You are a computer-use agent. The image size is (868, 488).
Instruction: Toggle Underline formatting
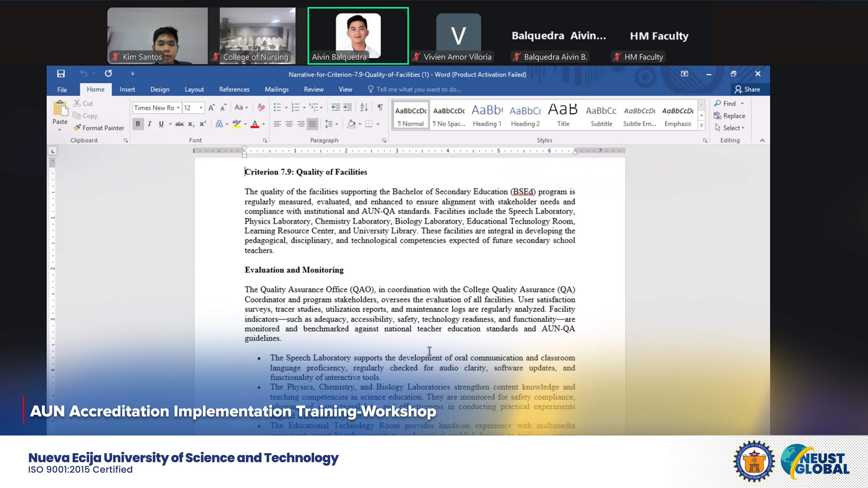pos(161,124)
